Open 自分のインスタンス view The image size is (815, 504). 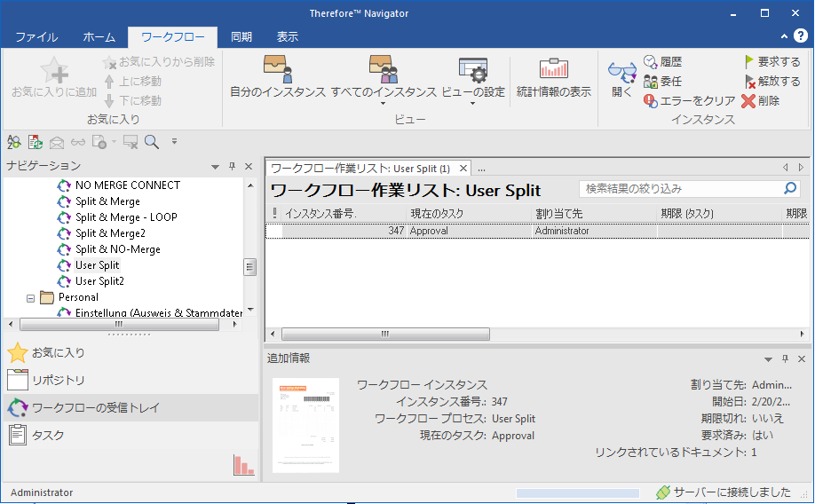pos(278,77)
